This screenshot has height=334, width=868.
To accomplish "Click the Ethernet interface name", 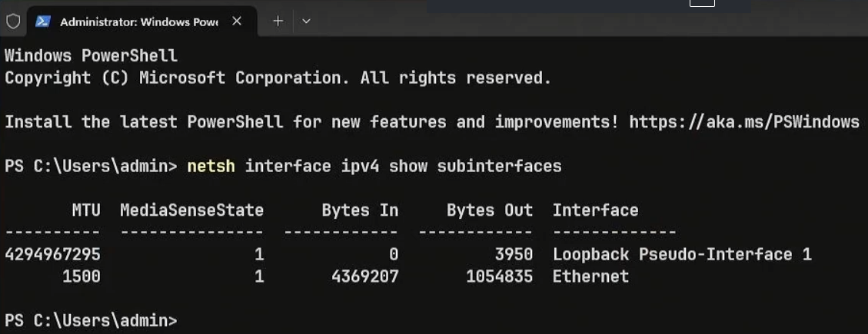I will click(590, 276).
